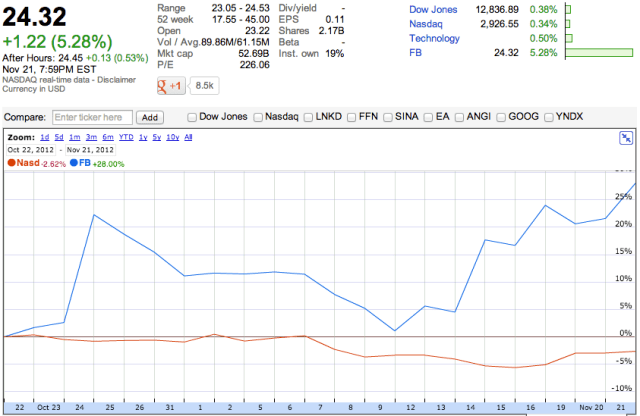Check the YNDX compare checkbox
The width and height of the screenshot is (640, 416).
(549, 118)
